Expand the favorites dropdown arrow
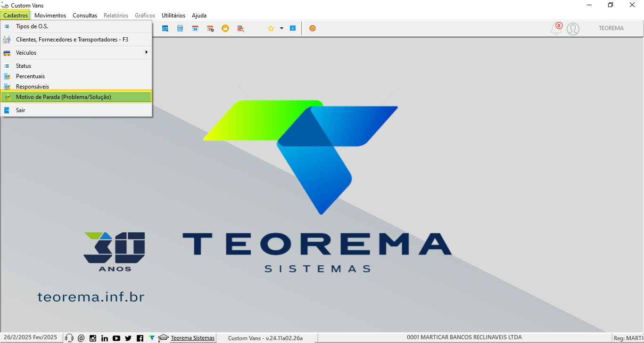Viewport: 644px width, 343px height. click(281, 28)
